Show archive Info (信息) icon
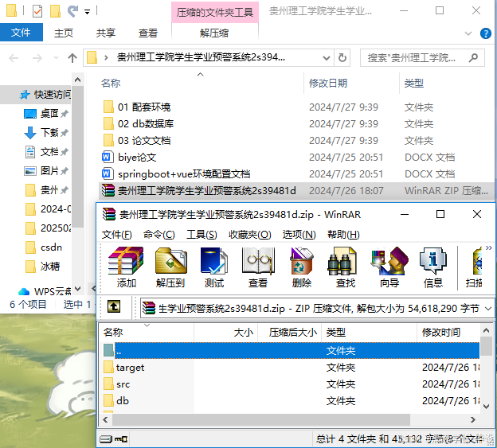497x448 pixels. point(433,267)
